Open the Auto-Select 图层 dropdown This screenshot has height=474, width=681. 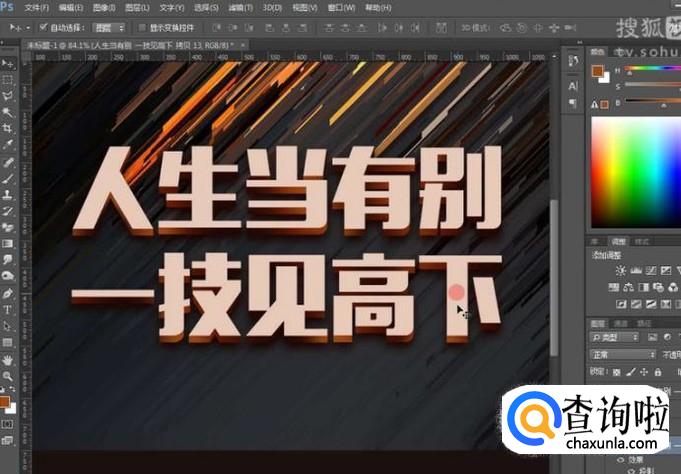pyautogui.click(x=109, y=28)
